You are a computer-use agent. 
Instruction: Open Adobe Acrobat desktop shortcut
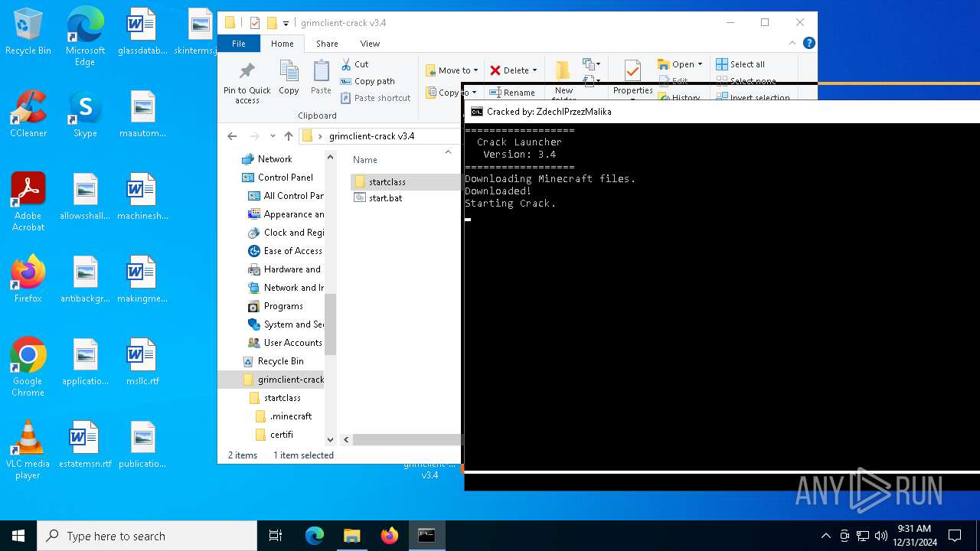(28, 201)
